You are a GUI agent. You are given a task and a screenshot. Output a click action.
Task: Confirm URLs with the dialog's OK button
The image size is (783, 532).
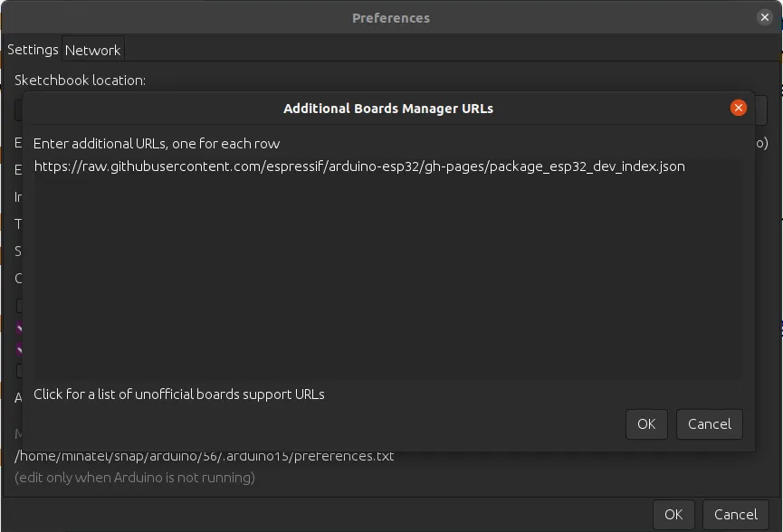(x=645, y=424)
